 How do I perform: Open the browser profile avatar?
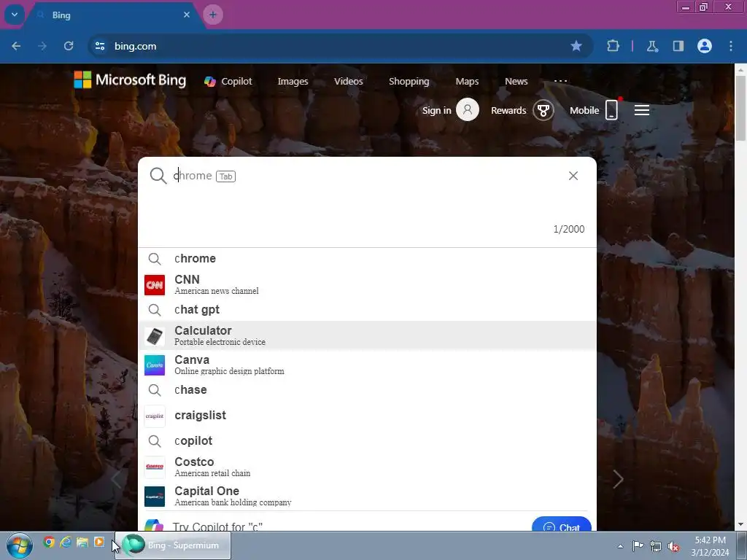coord(705,46)
